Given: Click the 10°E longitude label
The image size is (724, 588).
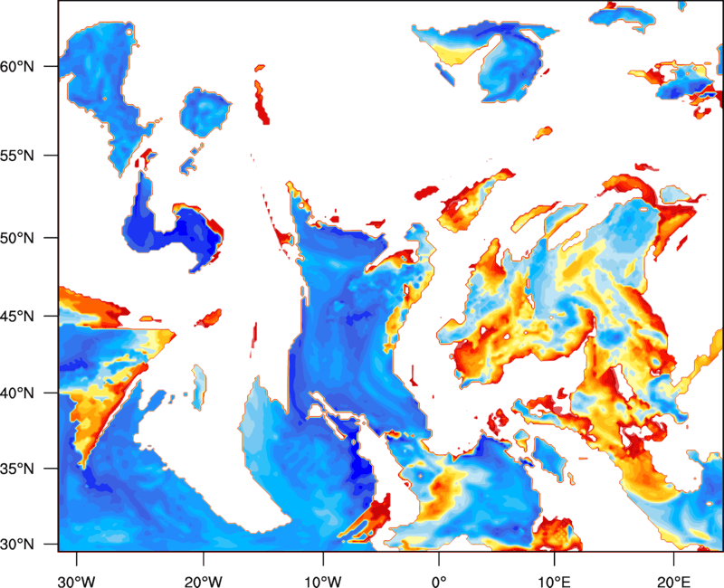Looking at the screenshot, I should [554, 582].
